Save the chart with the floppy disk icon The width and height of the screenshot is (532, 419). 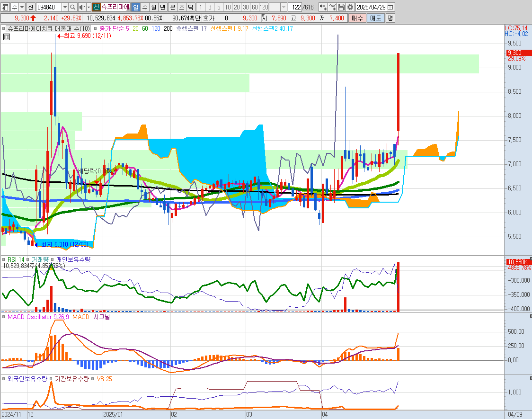tap(341, 7)
